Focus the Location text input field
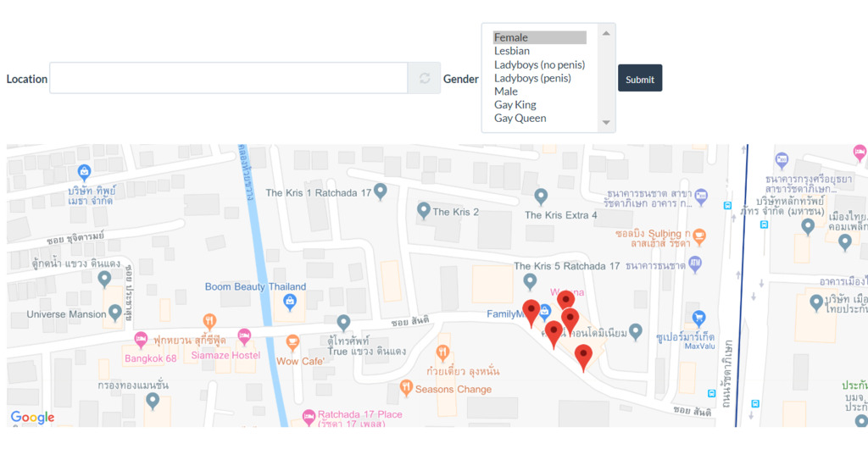868x449 pixels. point(228,79)
